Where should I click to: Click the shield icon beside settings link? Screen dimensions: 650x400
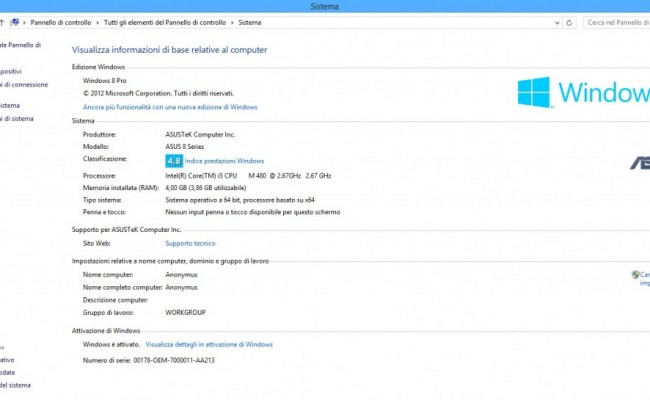(x=635, y=274)
